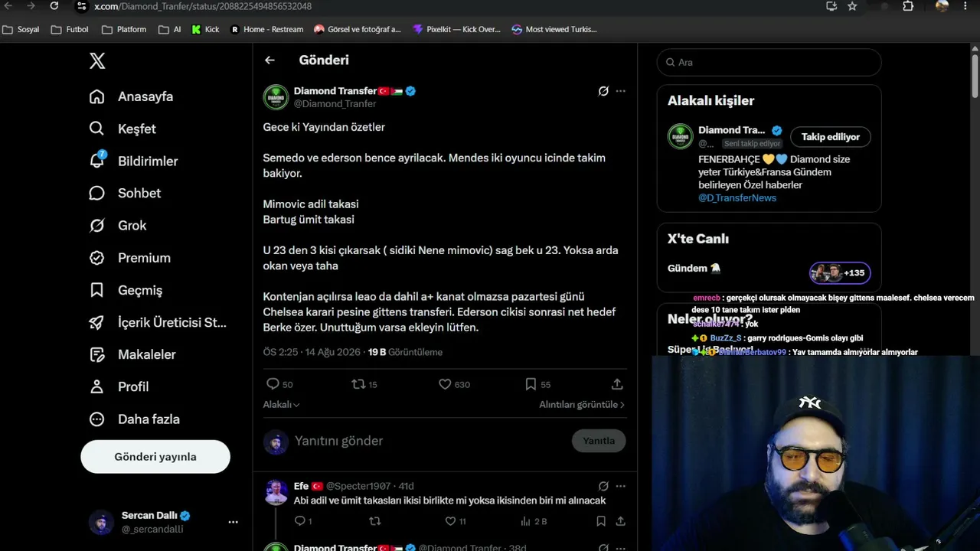Repost the post with 15 reposts
The width and height of the screenshot is (980, 551).
coord(364,384)
